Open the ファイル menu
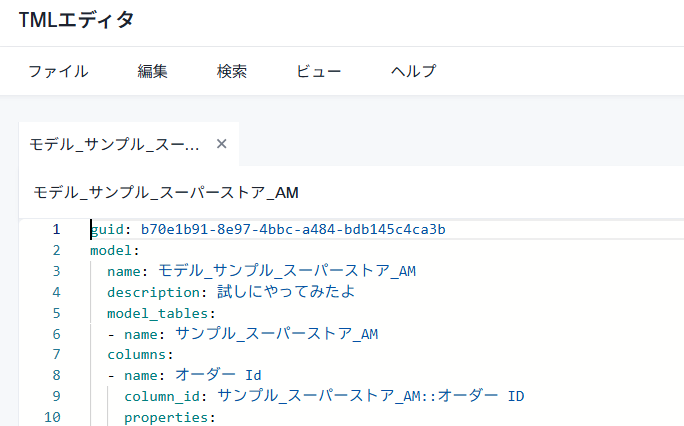 58,71
